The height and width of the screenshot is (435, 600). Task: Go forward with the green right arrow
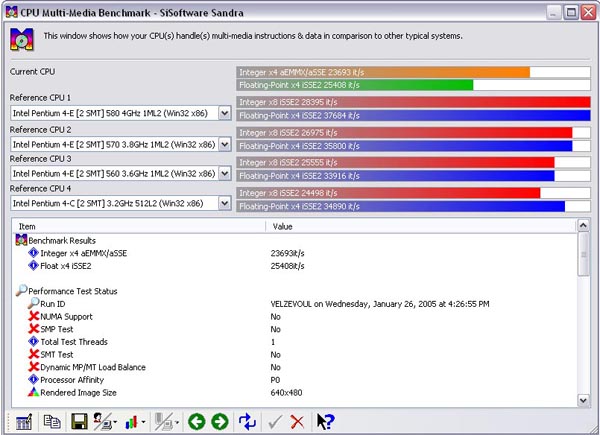[220, 422]
